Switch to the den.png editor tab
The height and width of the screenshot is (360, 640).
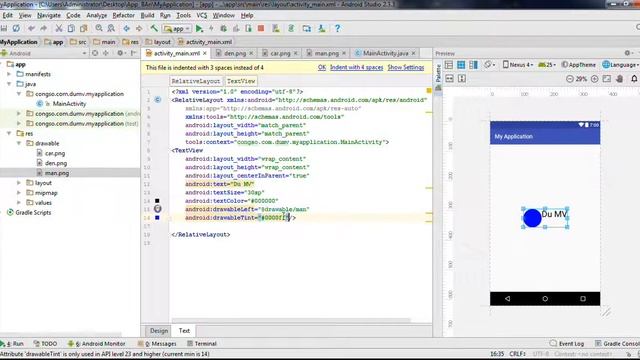click(235, 53)
